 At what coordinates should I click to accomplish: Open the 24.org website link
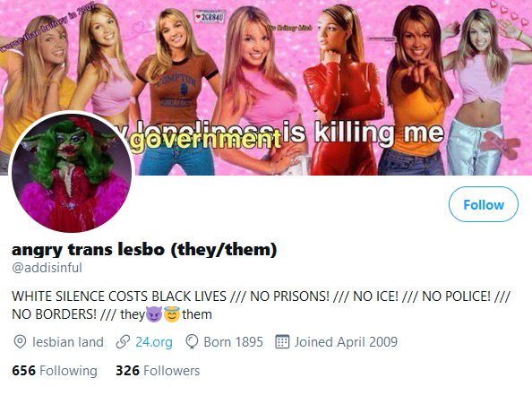[x=154, y=342]
